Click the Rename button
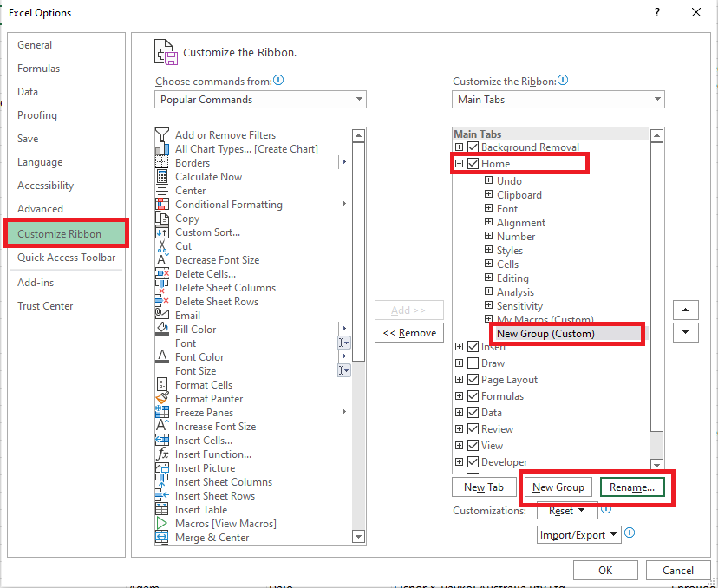The image size is (718, 588). 632,487
